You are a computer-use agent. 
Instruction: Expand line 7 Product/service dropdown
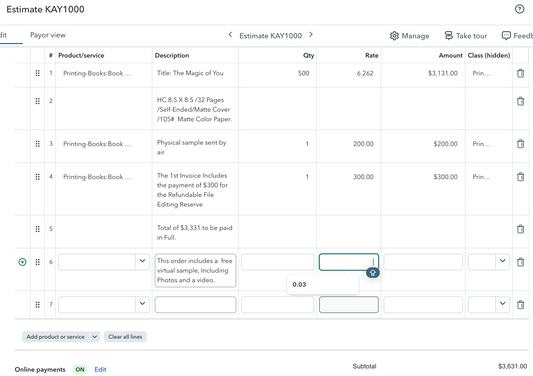pyautogui.click(x=142, y=304)
